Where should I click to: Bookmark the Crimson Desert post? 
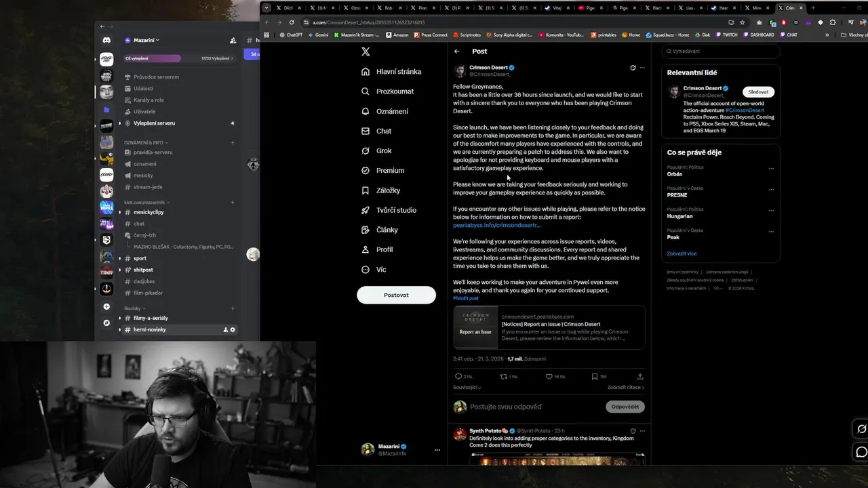click(x=595, y=376)
